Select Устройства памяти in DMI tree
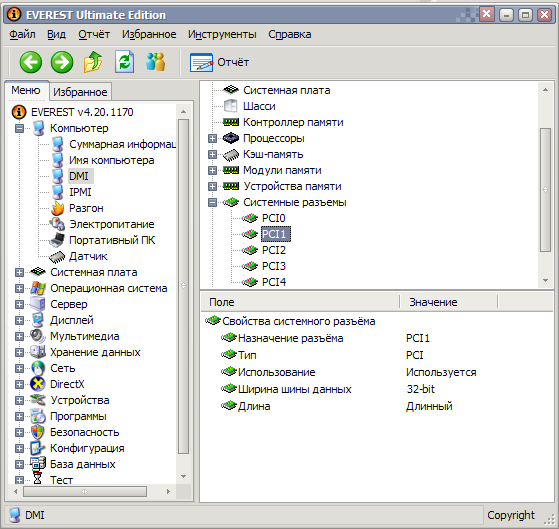The image size is (559, 529). click(292, 186)
